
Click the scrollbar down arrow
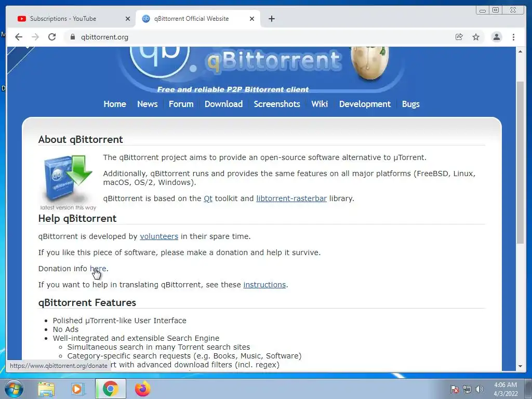(x=520, y=366)
